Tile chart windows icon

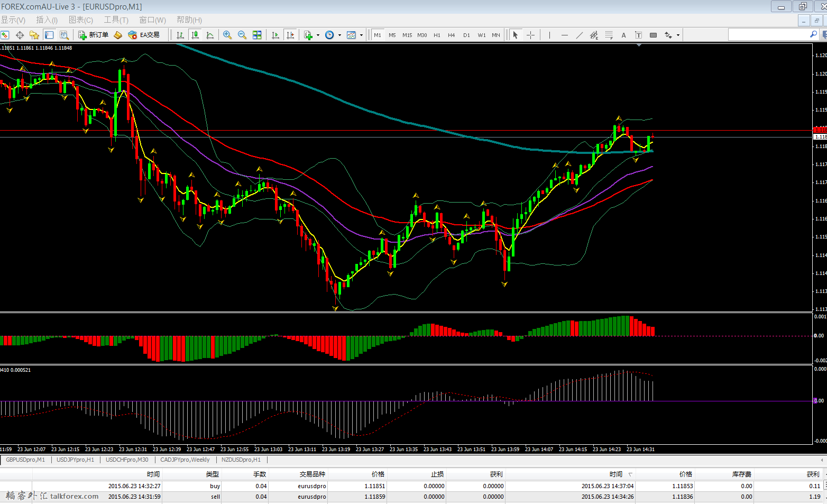point(257,35)
